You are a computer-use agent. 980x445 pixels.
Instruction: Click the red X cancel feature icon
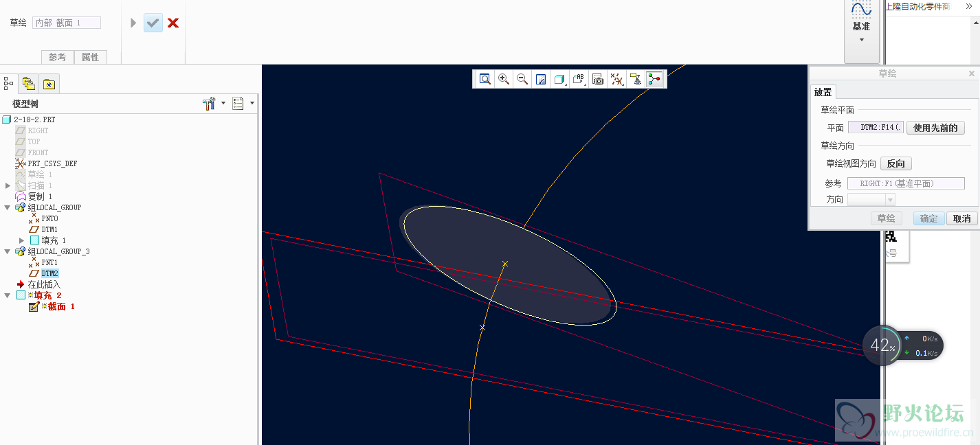(x=173, y=23)
